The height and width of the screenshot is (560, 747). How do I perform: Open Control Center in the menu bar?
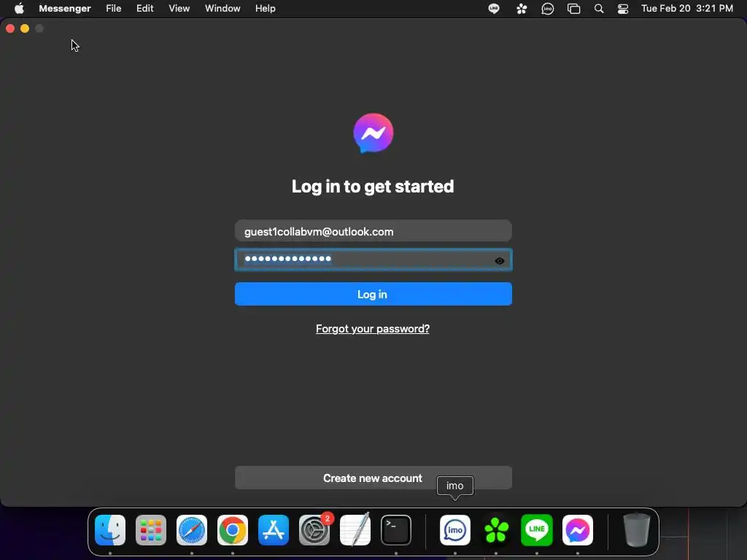(x=623, y=9)
